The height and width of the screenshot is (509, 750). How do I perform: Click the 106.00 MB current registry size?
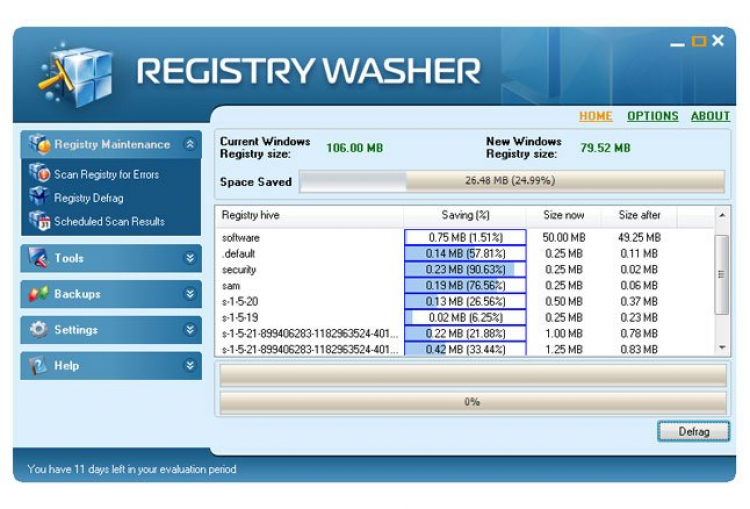pyautogui.click(x=354, y=148)
